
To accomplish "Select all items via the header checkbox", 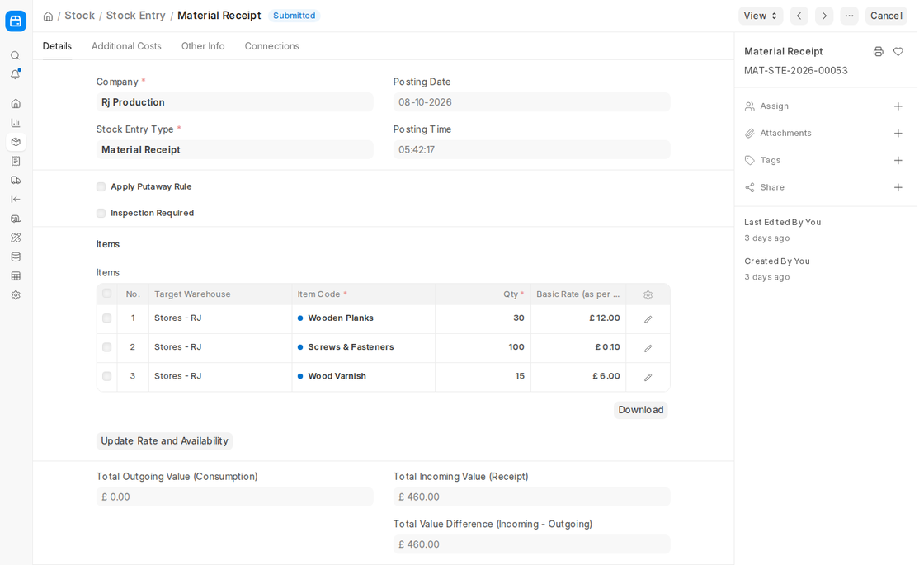I will pyautogui.click(x=106, y=294).
